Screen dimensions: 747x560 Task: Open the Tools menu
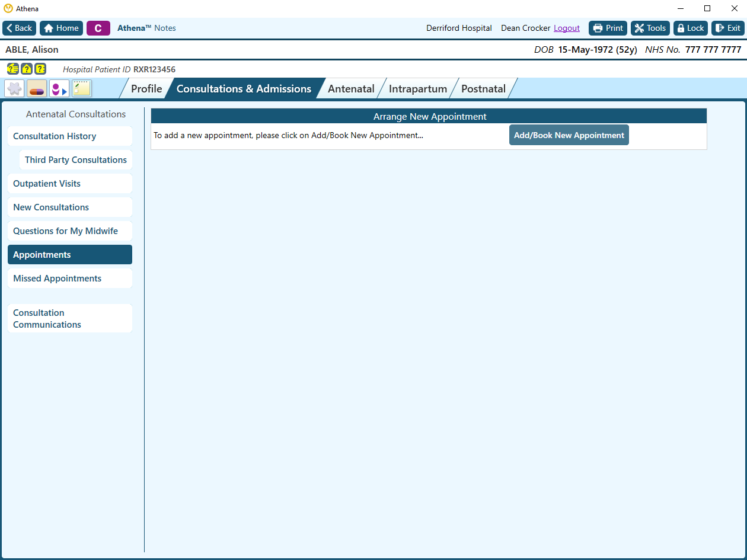(650, 28)
